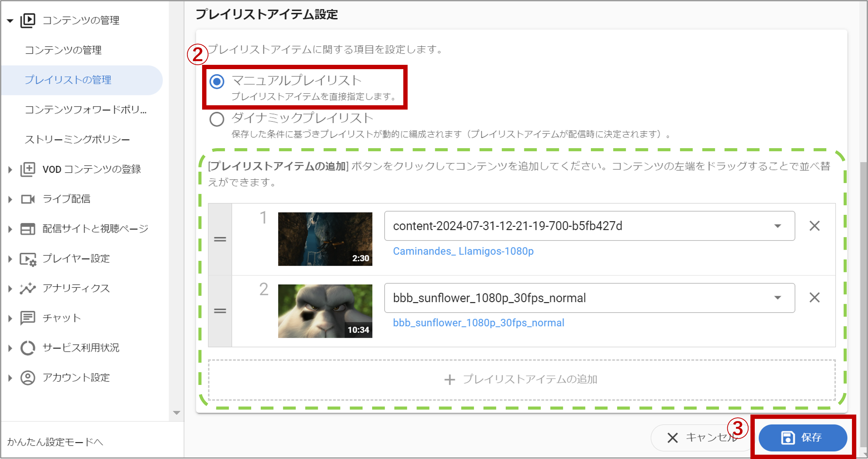The height and width of the screenshot is (459, 868).
Task: Open ストリーミングポリシー menu item
Action: coord(77,140)
